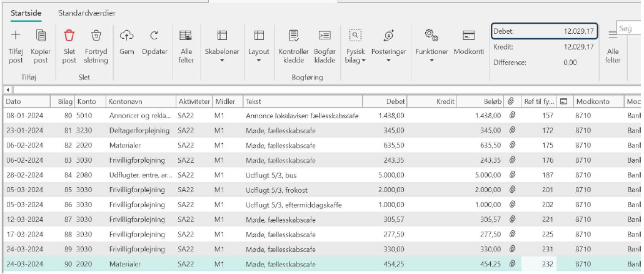Click paperclip icon in bilag 87 row
The image size is (644, 274).
[512, 220]
